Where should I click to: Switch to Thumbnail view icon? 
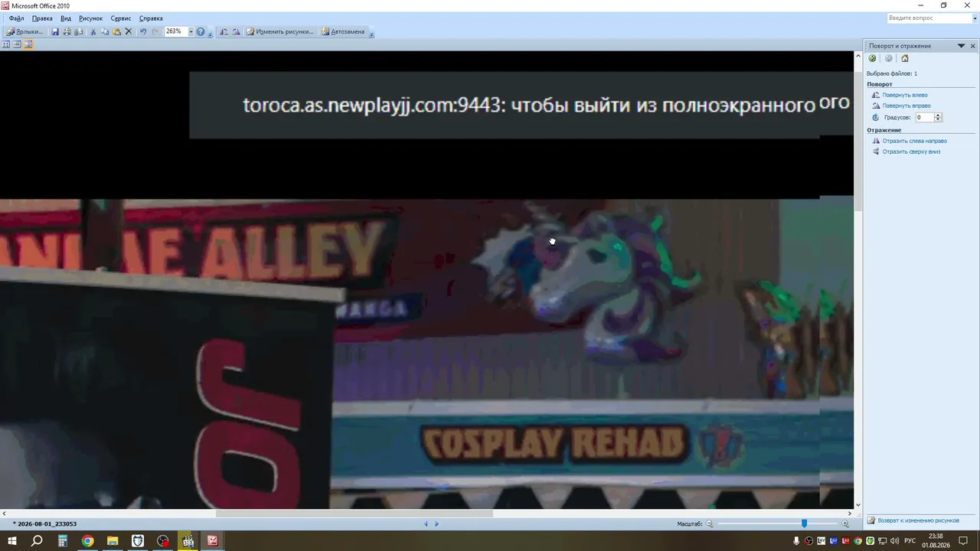pyautogui.click(x=6, y=44)
